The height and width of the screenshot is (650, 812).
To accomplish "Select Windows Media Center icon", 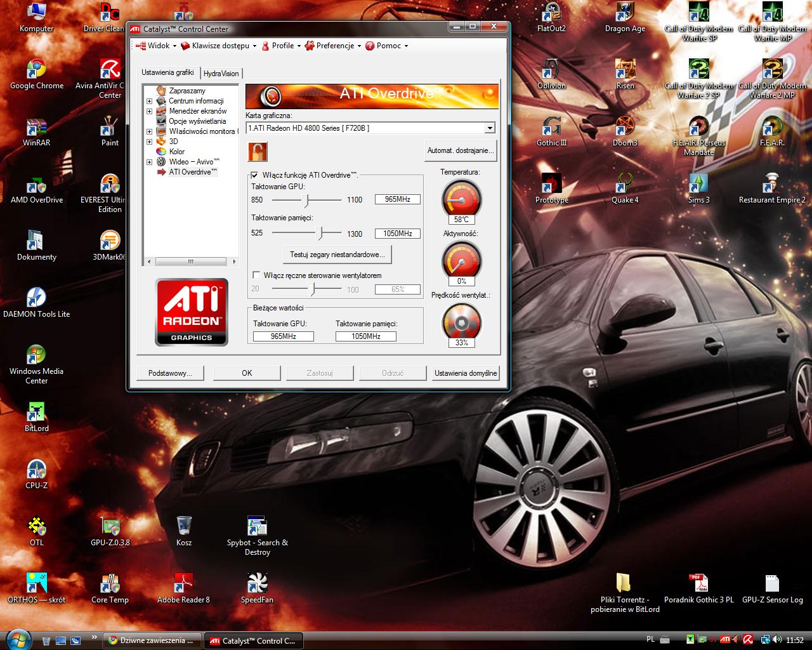I will pyautogui.click(x=36, y=365).
